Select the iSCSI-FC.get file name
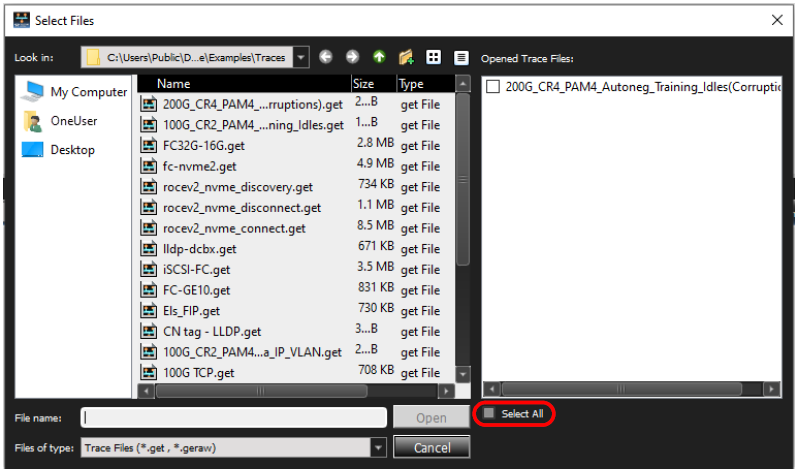The height and width of the screenshot is (471, 795). pos(197,270)
